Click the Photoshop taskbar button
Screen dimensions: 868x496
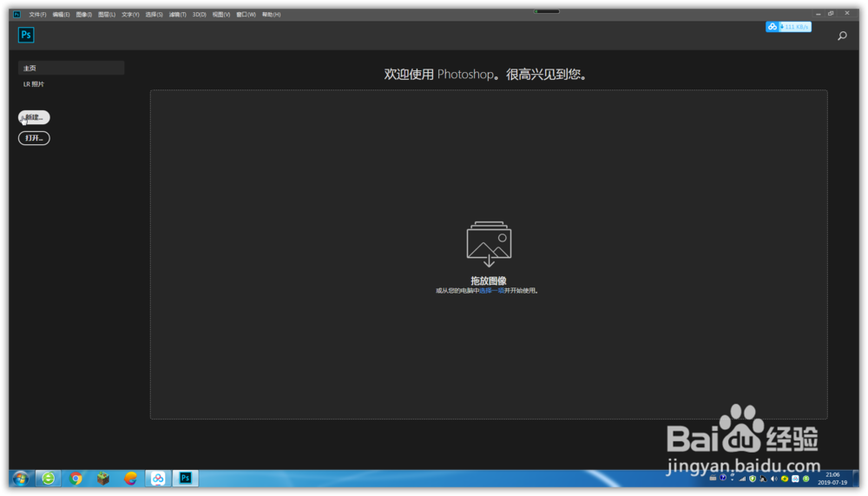pos(186,478)
